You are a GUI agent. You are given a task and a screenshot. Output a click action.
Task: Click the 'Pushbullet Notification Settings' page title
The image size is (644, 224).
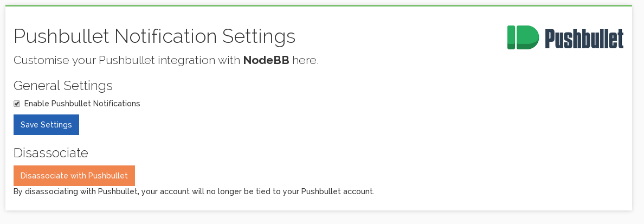click(x=154, y=36)
